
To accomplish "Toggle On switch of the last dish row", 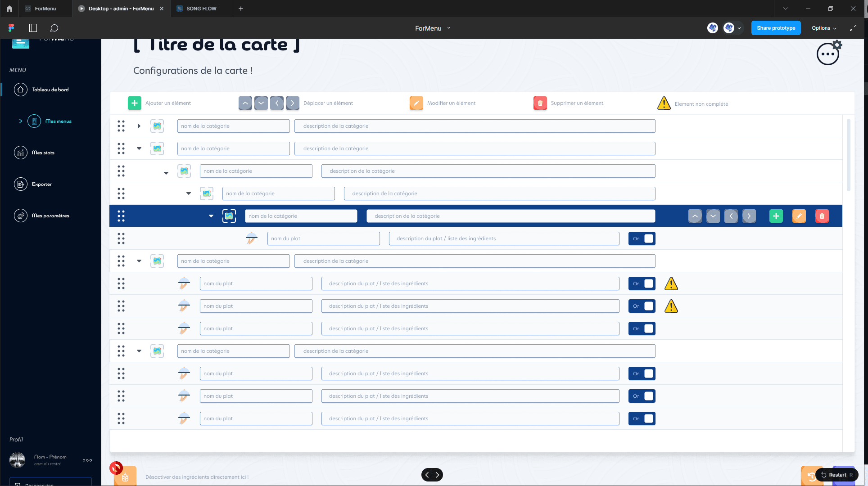I will point(642,418).
